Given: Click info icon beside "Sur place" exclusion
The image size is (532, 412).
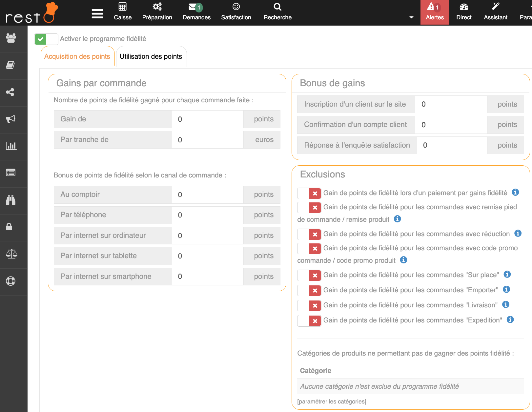Looking at the screenshot, I should tap(507, 275).
